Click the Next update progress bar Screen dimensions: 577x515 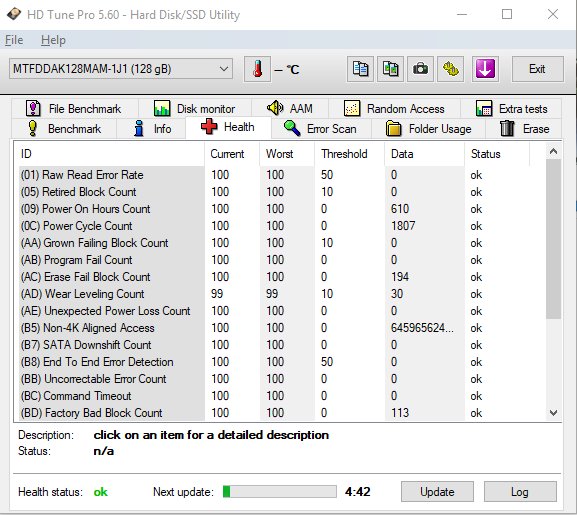[280, 492]
